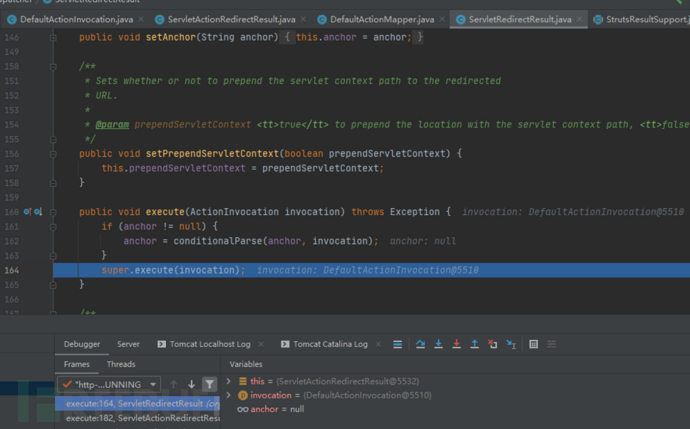Click Step Over icon
The image size is (690, 429).
(x=420, y=344)
